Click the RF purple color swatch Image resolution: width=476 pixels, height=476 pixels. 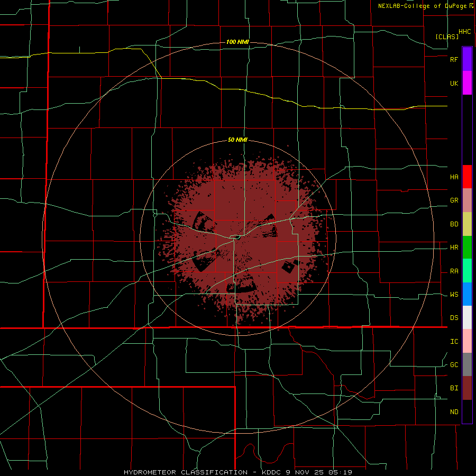click(x=467, y=59)
